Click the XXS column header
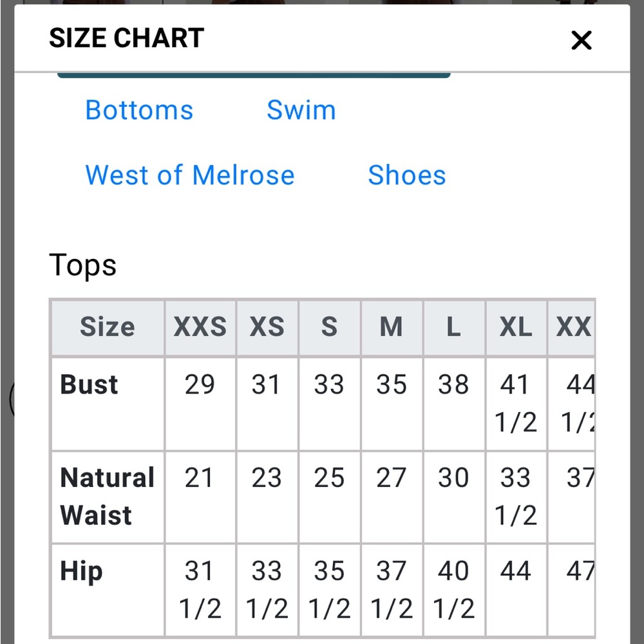 click(x=200, y=327)
